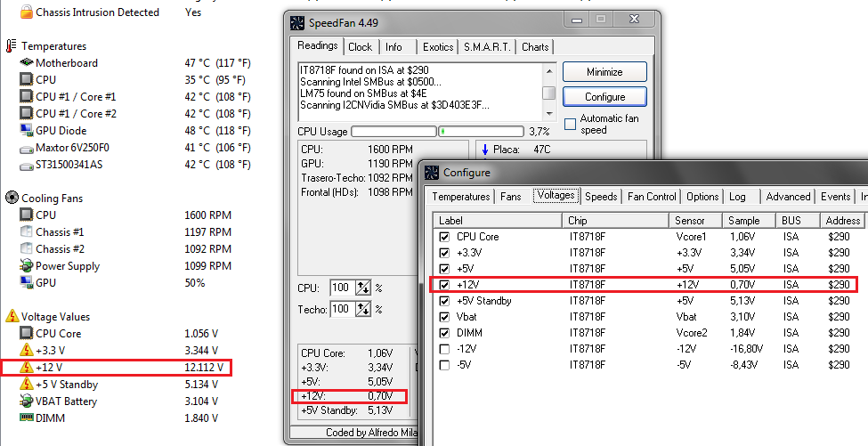868x446 pixels.
Task: Click the VBAT Battery icon
Action: pos(26,401)
